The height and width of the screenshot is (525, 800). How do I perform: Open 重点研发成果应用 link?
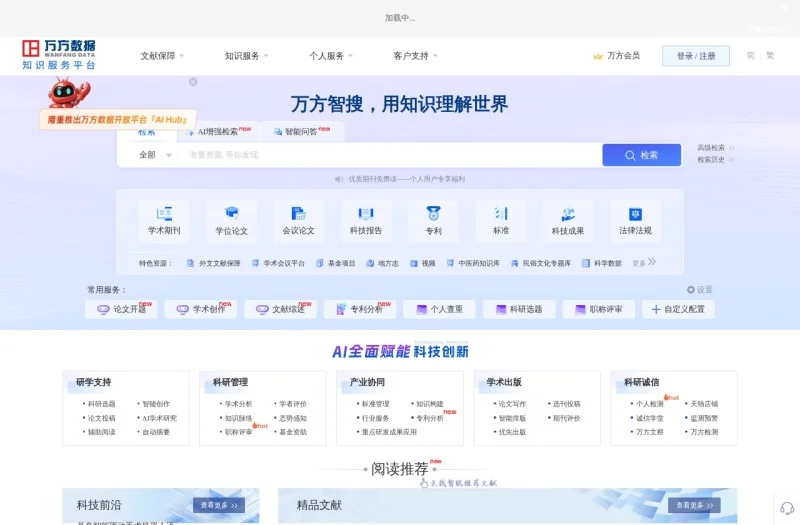389,432
